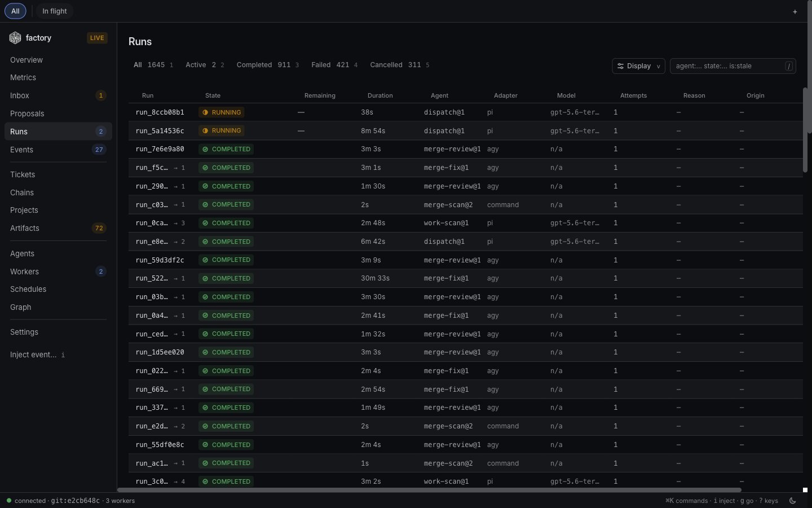The image size is (812, 508).
Task: Click git:e2cb648c in the status bar
Action: click(75, 501)
